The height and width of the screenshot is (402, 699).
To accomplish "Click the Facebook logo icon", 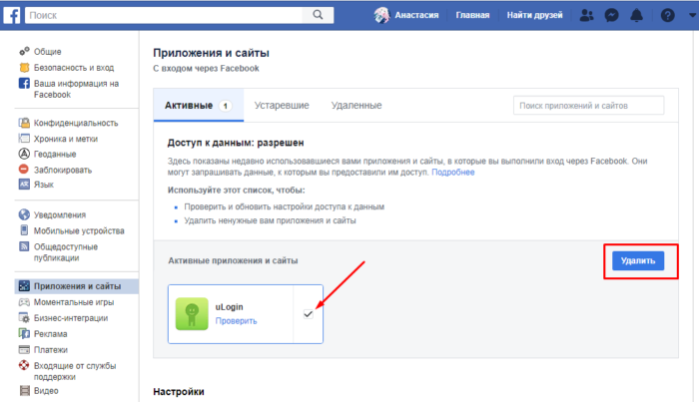I will click(12, 15).
